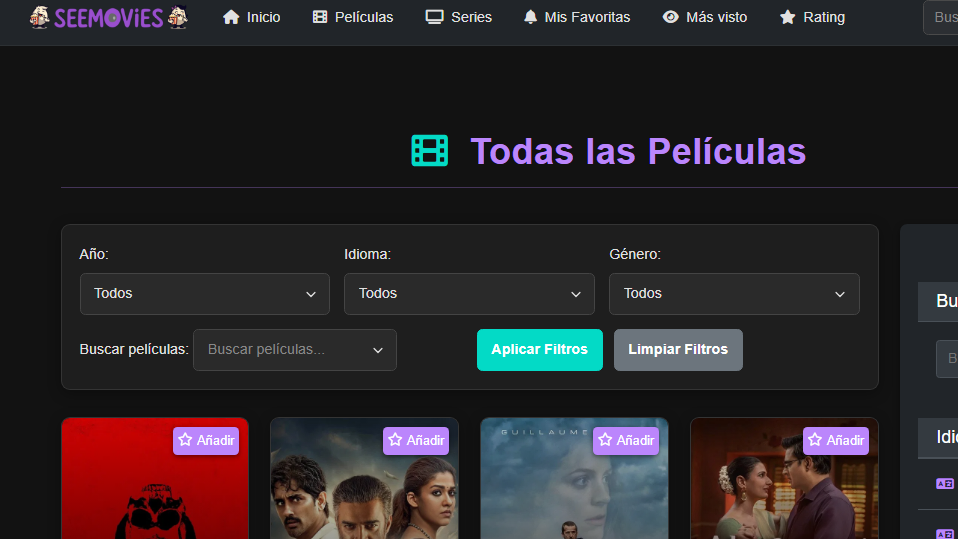Open the Series section
Screen dimensions: 958x539
[458, 17]
